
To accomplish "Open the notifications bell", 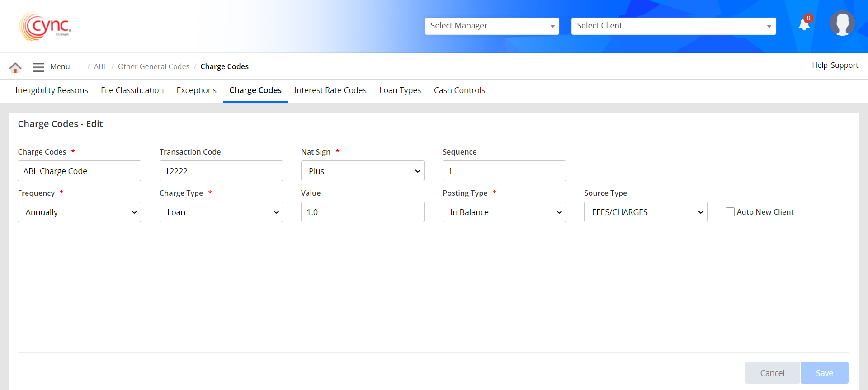I will 804,25.
